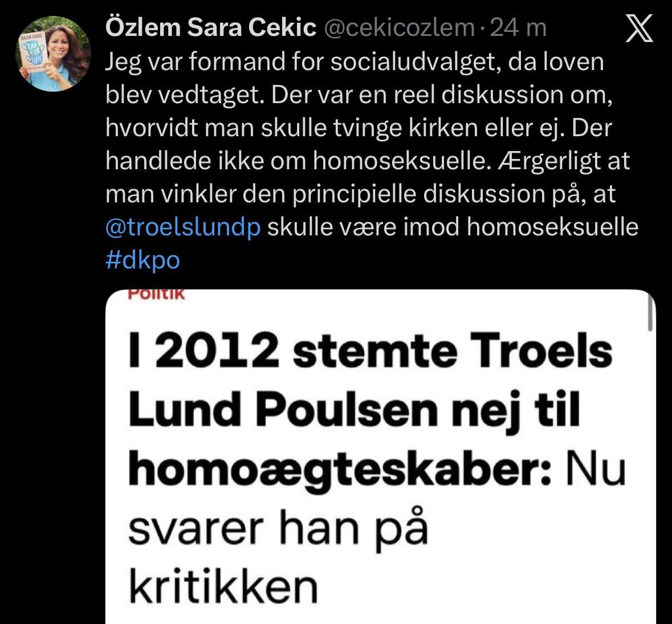
Task: Open Özlem Sara Cekic's profile avatar
Action: (52, 54)
